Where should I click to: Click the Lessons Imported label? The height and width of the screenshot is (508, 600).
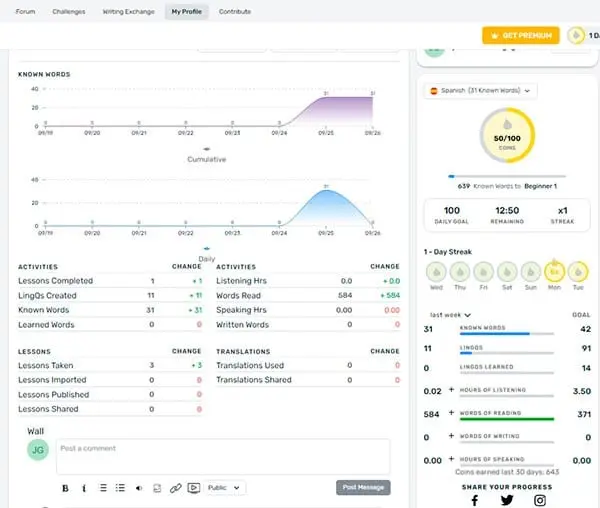click(x=52, y=380)
